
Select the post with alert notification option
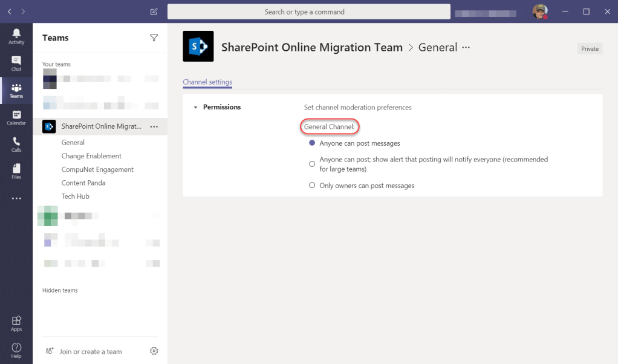[x=312, y=164]
